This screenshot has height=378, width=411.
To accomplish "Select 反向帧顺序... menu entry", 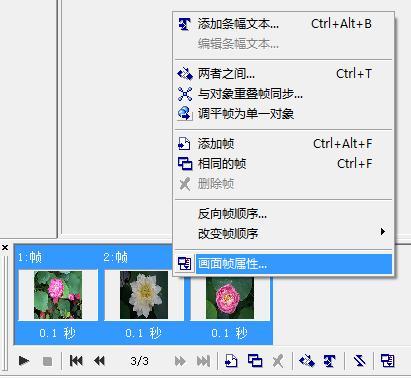I will [284, 214].
